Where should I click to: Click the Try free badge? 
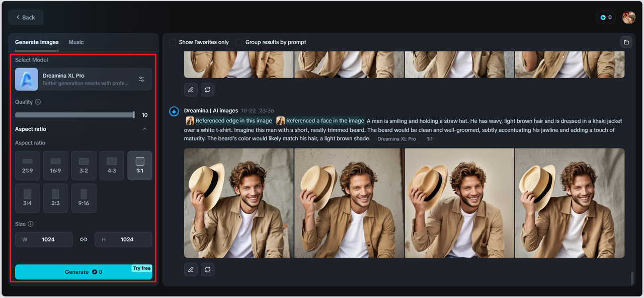tap(142, 268)
